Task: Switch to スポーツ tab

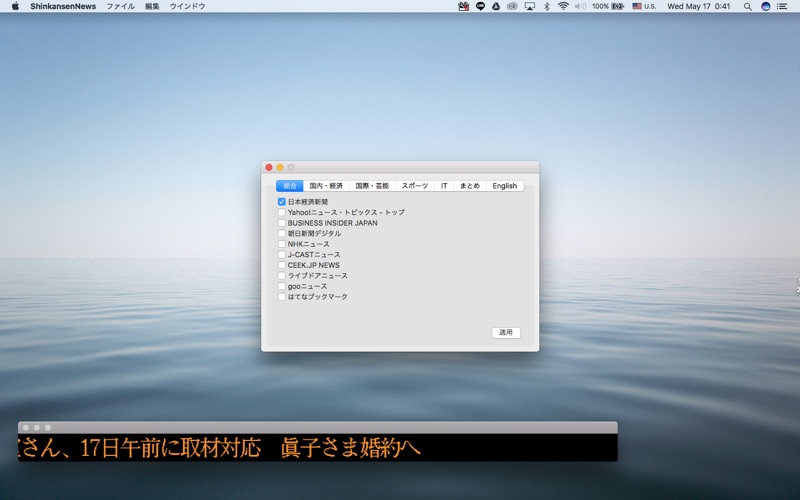Action: [415, 186]
